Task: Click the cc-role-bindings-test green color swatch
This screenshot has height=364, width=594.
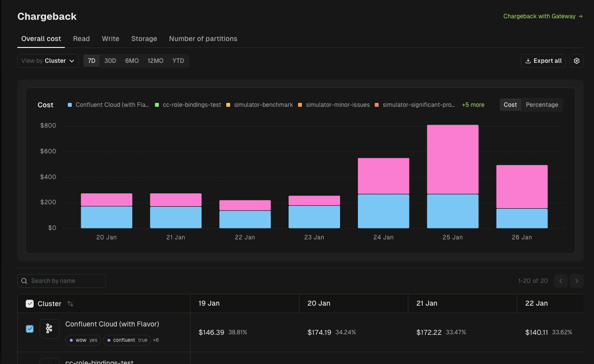Action: point(157,105)
